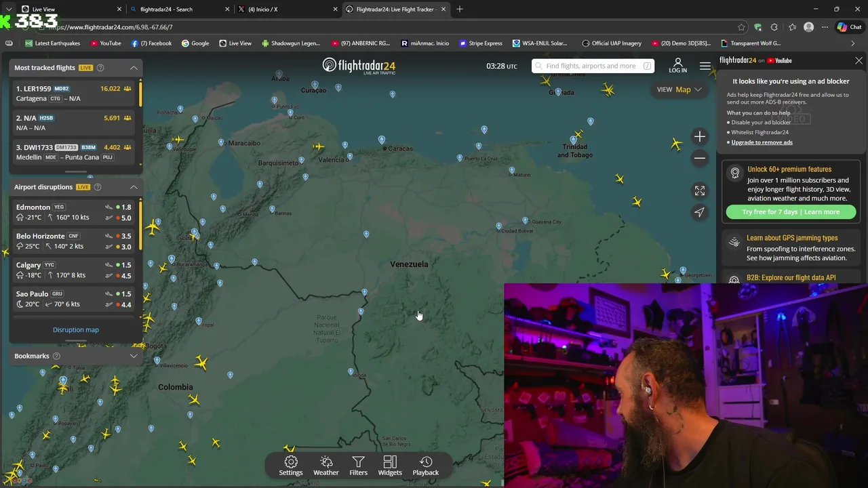The image size is (868, 488).
Task: Switch to the (4) Inicio / X tab
Action: tap(287, 9)
